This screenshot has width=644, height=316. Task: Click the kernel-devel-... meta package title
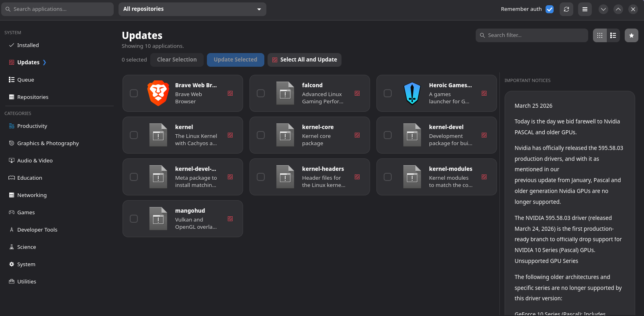(x=196, y=169)
